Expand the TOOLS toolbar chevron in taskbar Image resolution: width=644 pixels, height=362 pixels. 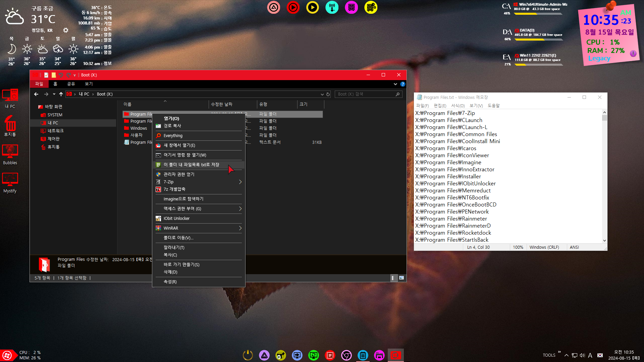[559, 352]
